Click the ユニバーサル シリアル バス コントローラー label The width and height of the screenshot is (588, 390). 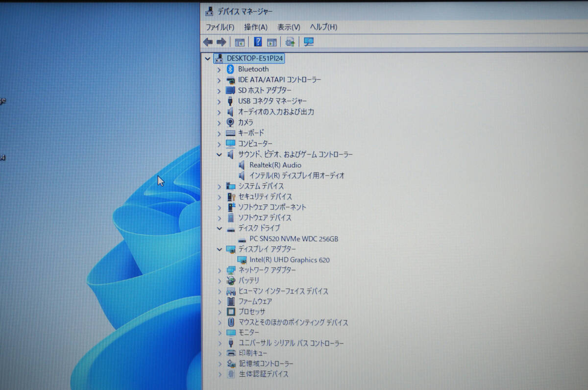click(291, 343)
